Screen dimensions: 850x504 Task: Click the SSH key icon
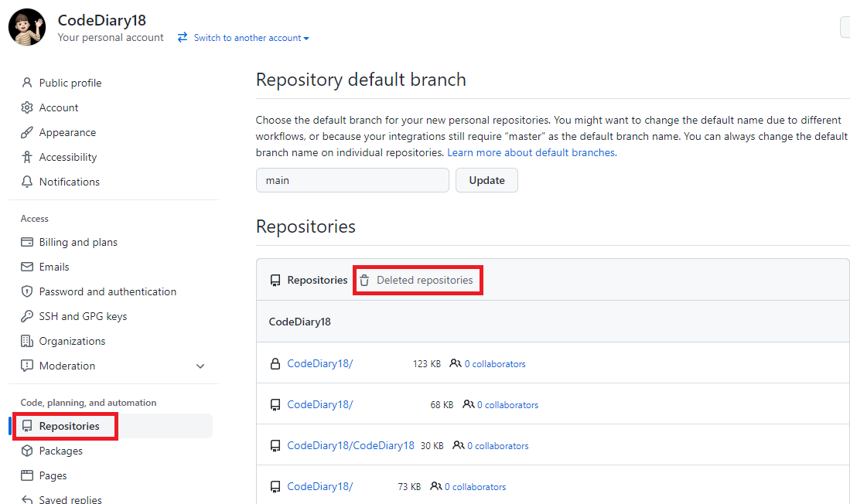[26, 316]
